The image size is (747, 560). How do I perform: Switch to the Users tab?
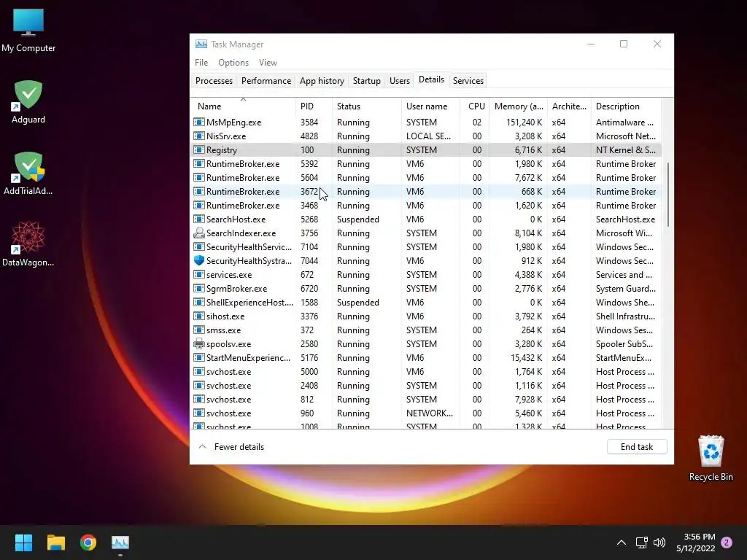click(x=399, y=80)
